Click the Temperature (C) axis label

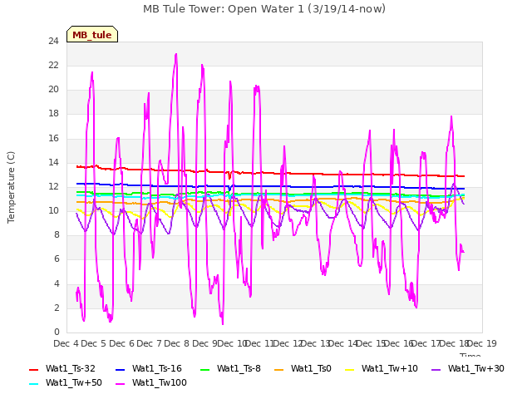[11, 187]
